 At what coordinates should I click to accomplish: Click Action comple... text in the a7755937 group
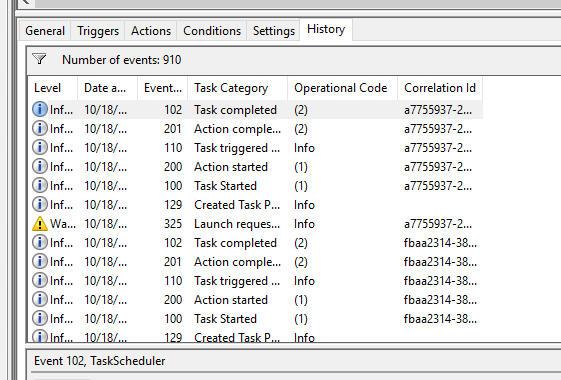point(237,129)
